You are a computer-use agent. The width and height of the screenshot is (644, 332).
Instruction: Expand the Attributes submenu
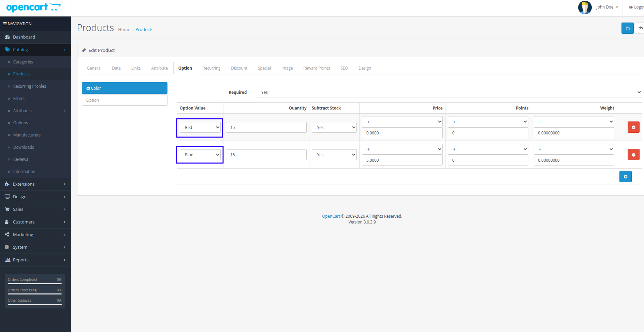pyautogui.click(x=35, y=111)
